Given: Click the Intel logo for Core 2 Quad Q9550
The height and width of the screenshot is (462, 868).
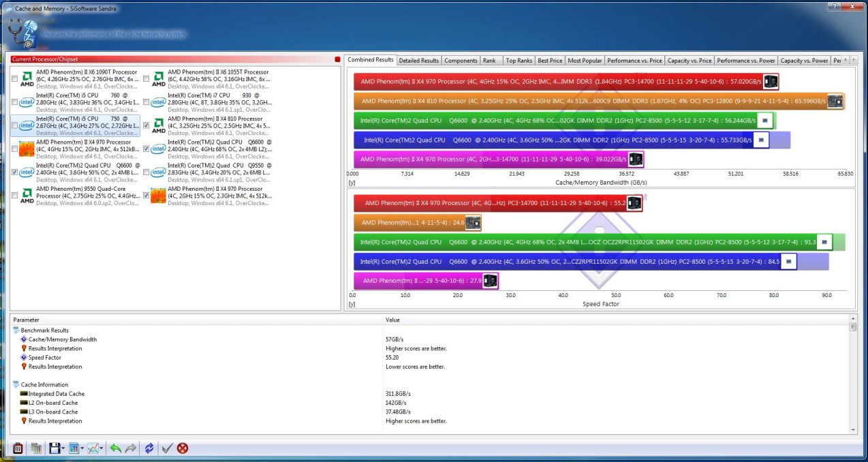Looking at the screenshot, I should click(x=159, y=172).
